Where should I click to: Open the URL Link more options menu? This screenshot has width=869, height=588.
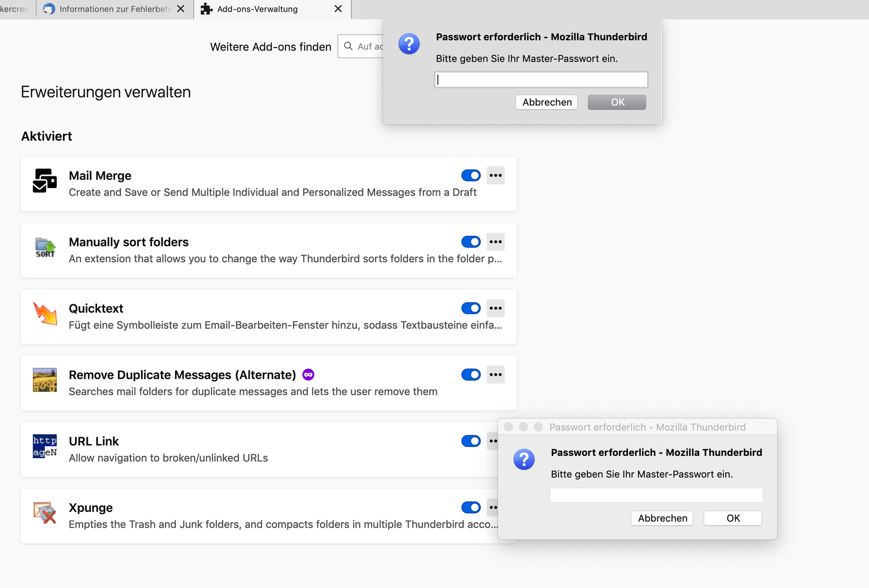tap(492, 441)
